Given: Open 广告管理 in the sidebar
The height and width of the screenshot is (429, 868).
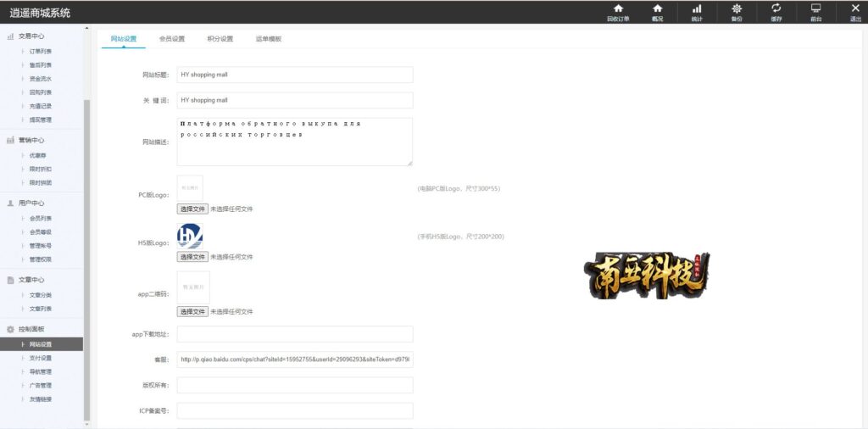Looking at the screenshot, I should coord(41,385).
